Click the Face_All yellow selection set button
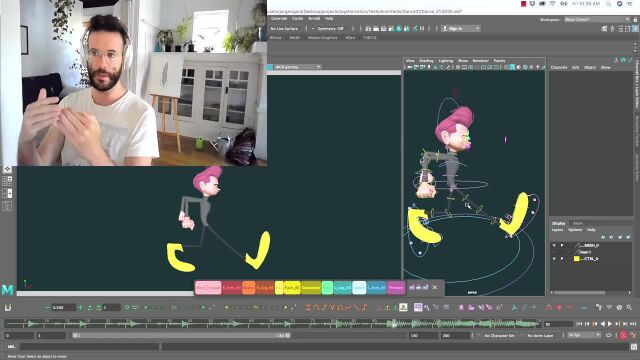Image resolution: width=640 pixels, height=360 pixels. pyautogui.click(x=292, y=288)
